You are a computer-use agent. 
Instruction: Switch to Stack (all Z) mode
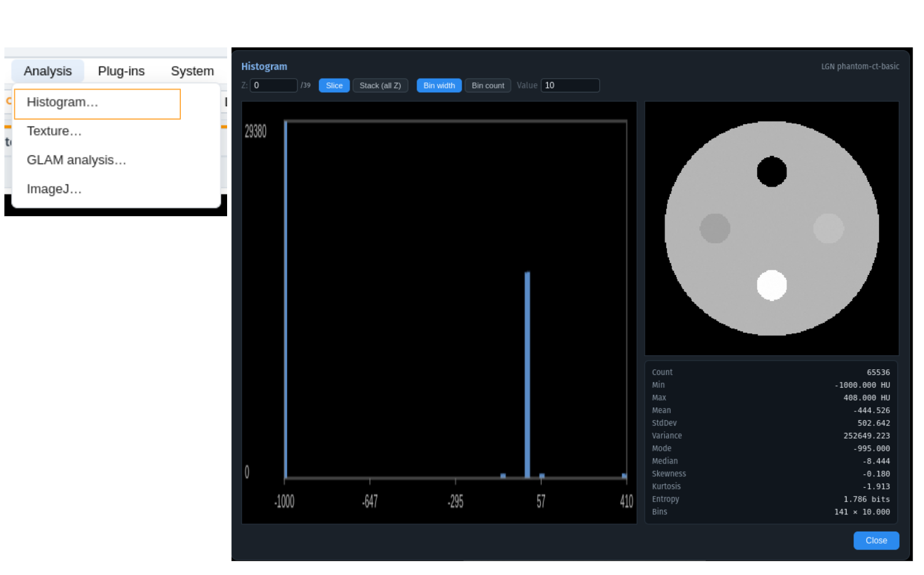click(380, 86)
